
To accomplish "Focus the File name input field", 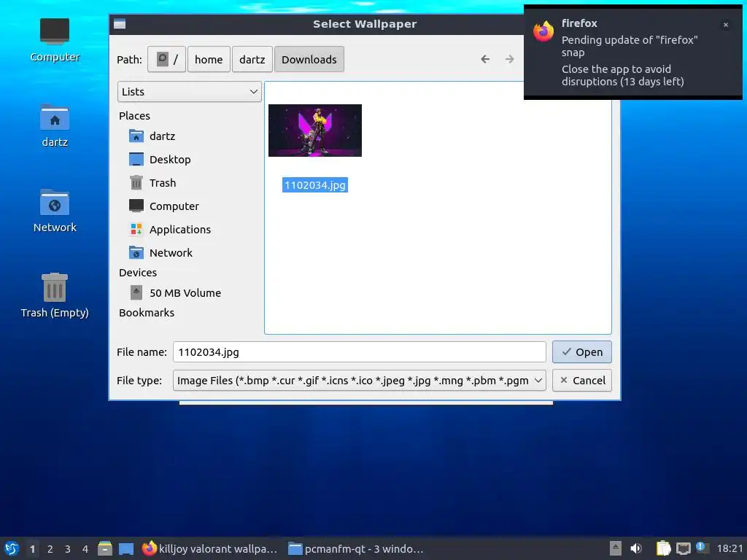I will click(x=359, y=352).
